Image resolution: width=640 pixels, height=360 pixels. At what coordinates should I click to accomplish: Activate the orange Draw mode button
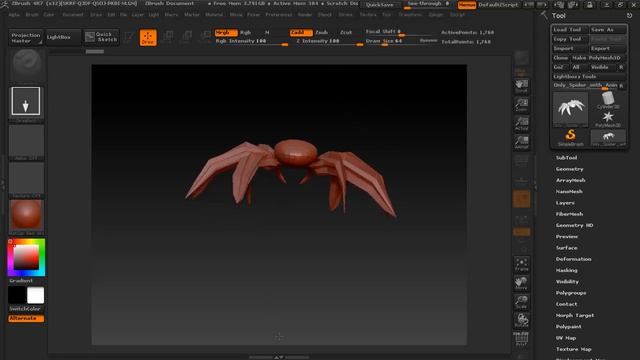click(x=148, y=38)
